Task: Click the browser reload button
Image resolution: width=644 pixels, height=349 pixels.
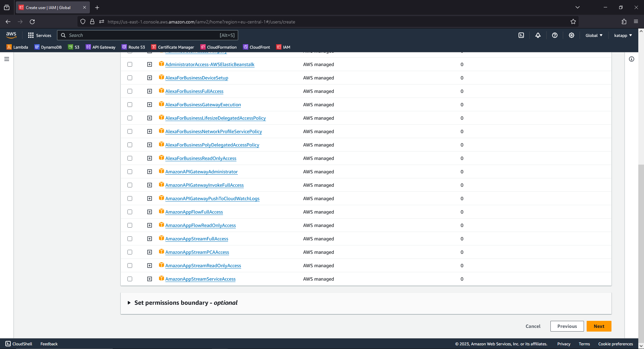Action: (x=32, y=22)
